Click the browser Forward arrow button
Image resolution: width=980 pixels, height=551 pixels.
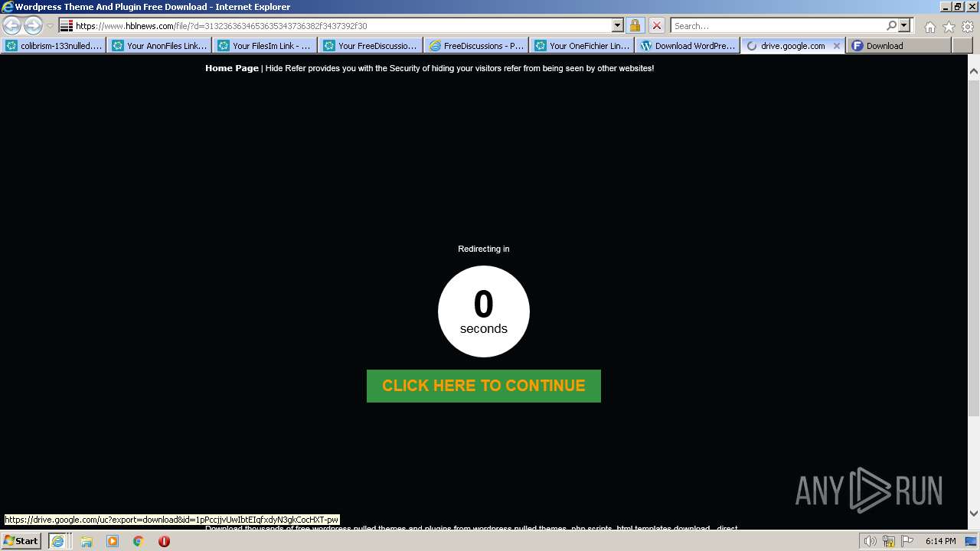(x=33, y=25)
